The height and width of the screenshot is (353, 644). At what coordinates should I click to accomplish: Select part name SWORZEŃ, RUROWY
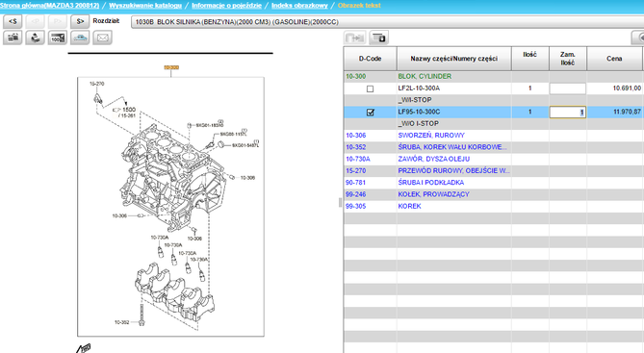pos(431,136)
